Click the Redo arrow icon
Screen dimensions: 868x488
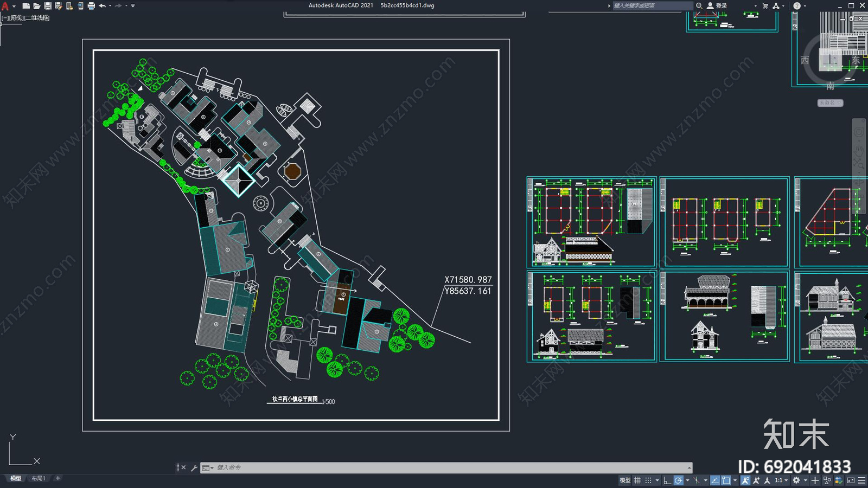tap(118, 6)
